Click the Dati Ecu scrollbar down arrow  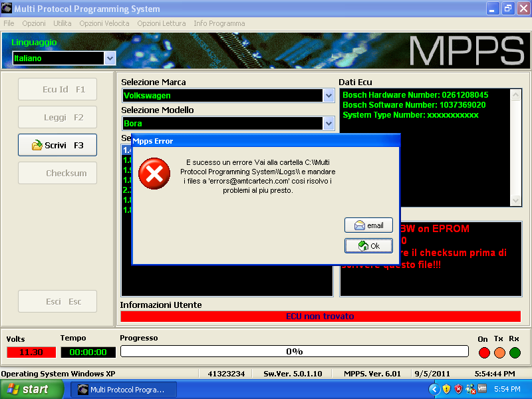click(x=516, y=201)
